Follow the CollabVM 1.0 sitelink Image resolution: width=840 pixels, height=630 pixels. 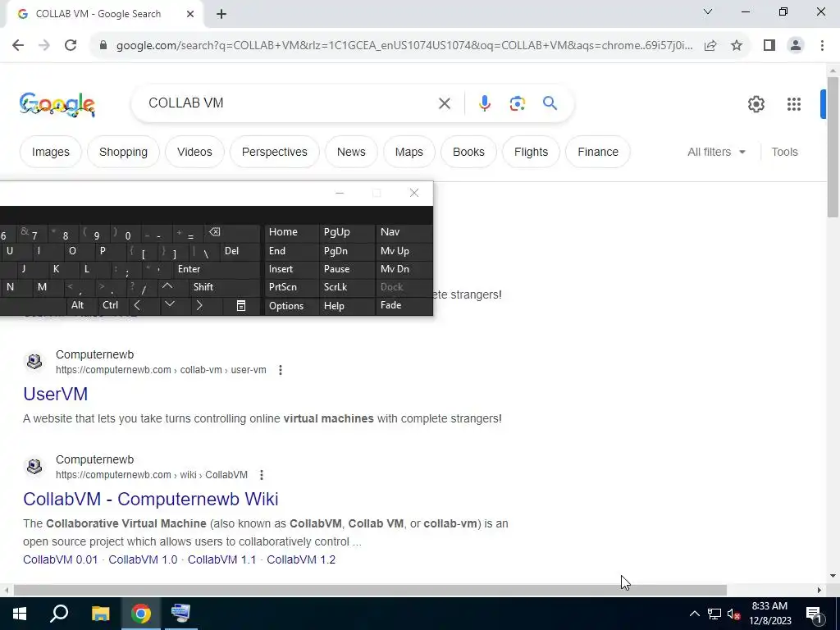(143, 559)
